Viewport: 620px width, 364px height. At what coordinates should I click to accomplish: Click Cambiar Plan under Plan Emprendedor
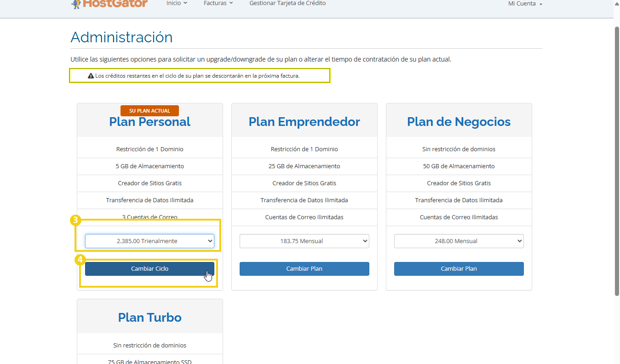tap(304, 269)
